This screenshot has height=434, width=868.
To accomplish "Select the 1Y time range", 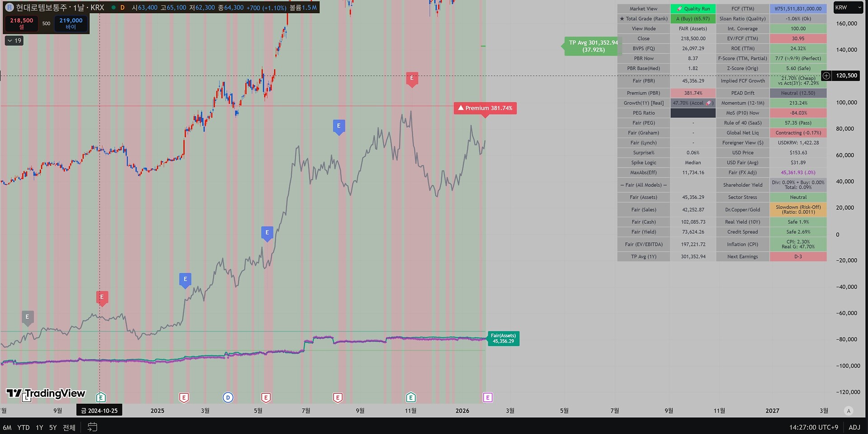I will (40, 427).
